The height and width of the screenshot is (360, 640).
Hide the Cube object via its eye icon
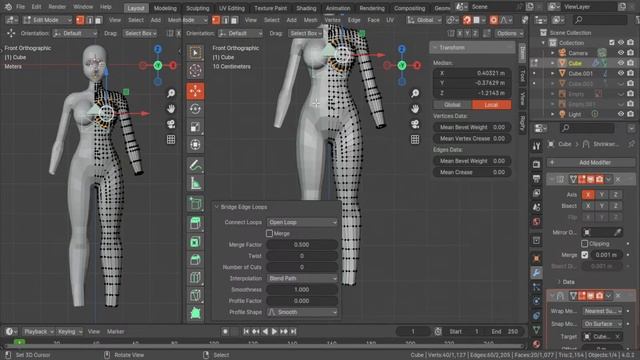(621, 63)
